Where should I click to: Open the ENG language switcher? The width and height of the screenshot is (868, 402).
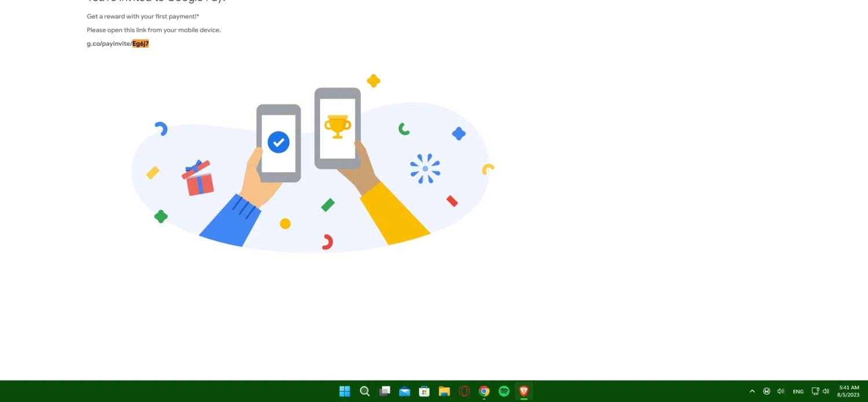coord(798,392)
